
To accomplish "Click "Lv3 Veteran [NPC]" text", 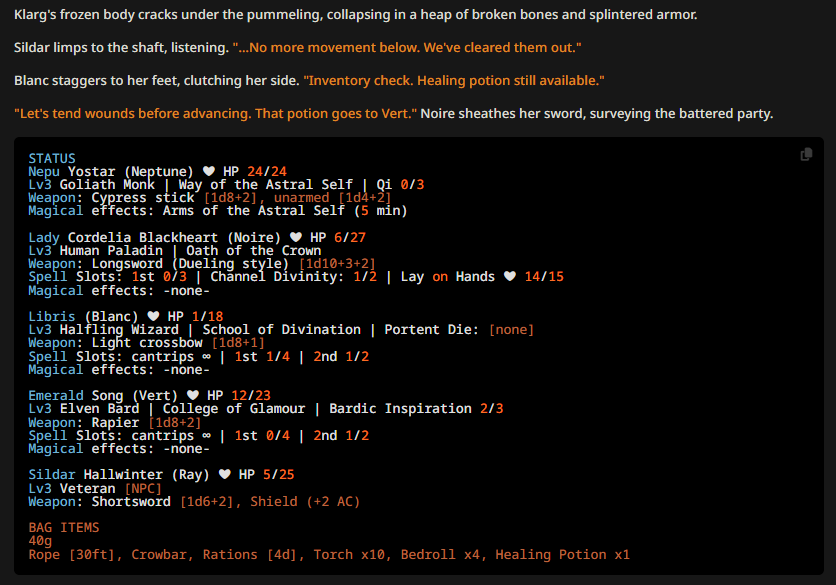I will [x=95, y=488].
